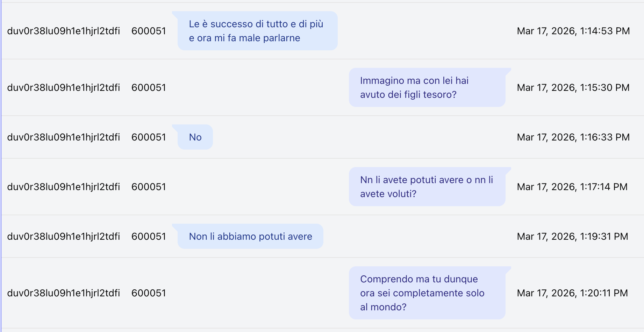Screen dimensions: 644x332
Task: Select the "Non li abbiamo potuti avere" bubble
Action: coord(250,236)
